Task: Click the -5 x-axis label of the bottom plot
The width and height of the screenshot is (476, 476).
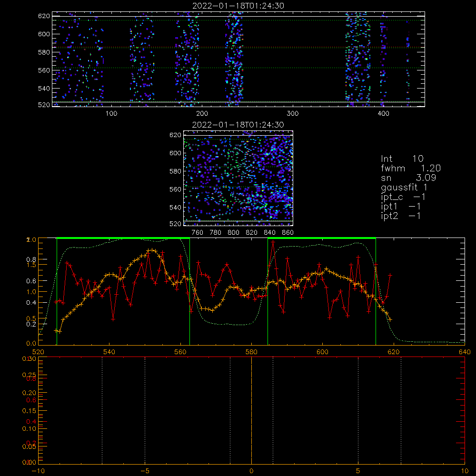Action: pos(145,471)
